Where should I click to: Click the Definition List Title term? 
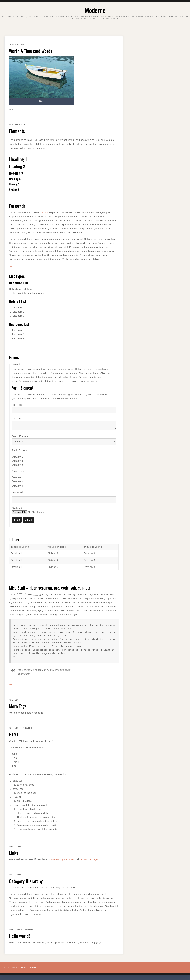[x=20, y=289]
